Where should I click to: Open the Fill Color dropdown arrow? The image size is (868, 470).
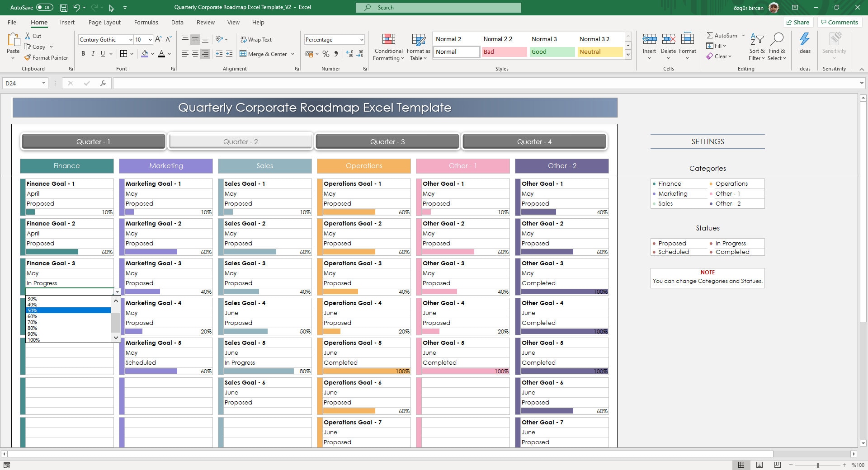[x=152, y=54]
